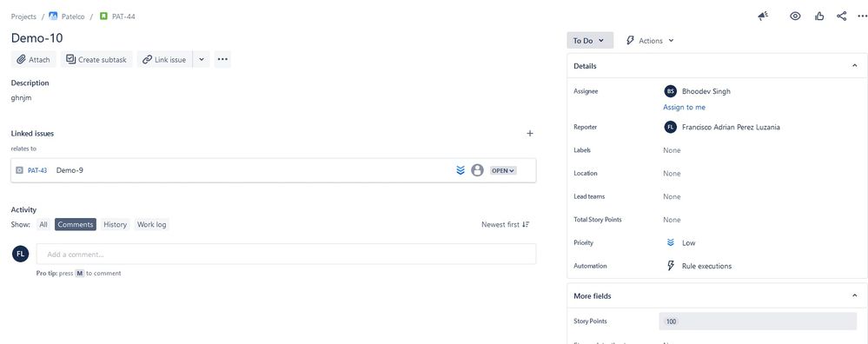Open linked issue PAT-43
The image size is (868, 344).
tap(37, 170)
